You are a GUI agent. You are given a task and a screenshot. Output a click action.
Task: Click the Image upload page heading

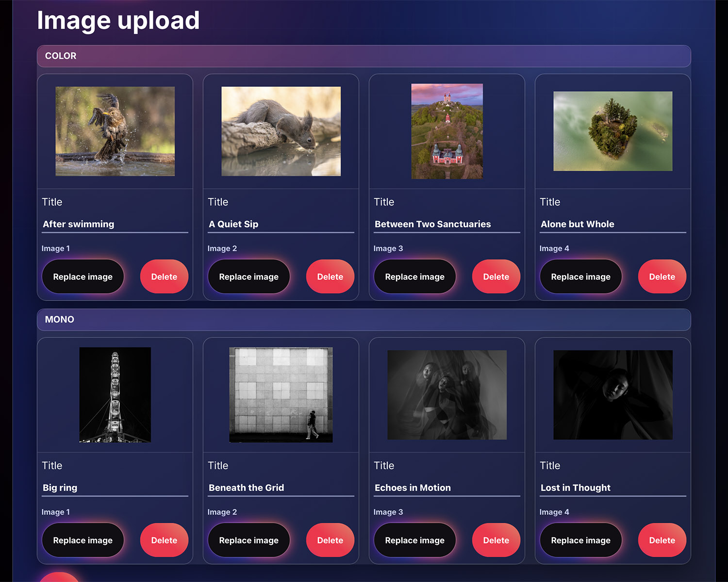pos(118,20)
